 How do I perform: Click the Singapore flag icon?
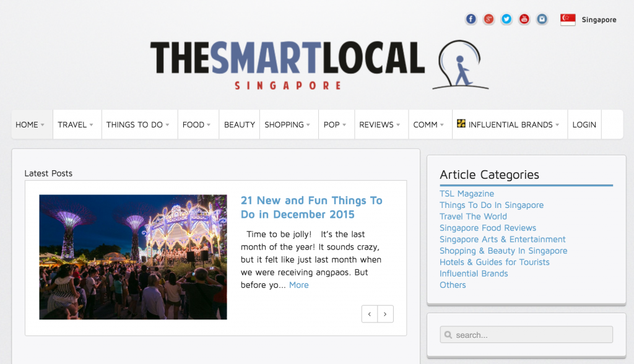tap(568, 19)
